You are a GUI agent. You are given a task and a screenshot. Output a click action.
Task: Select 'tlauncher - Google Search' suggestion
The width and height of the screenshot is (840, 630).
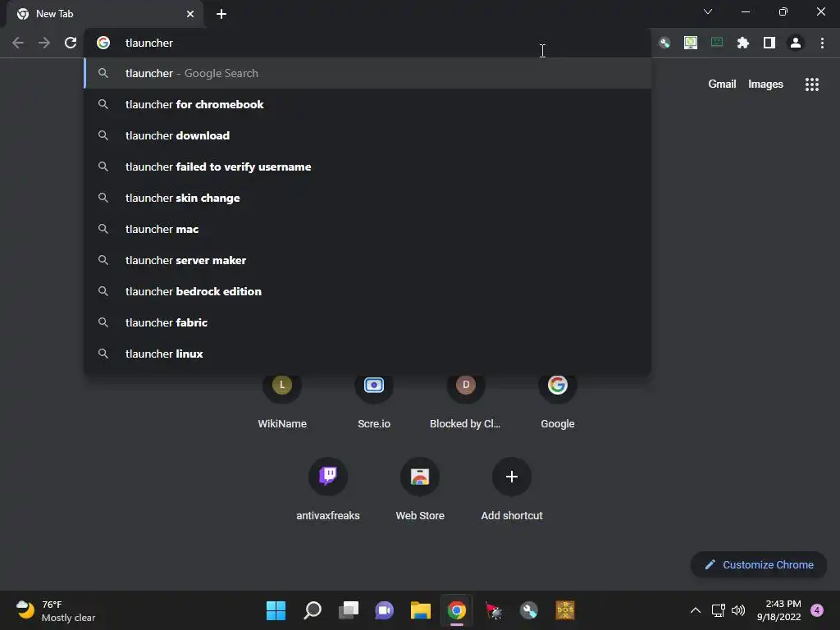[x=367, y=73]
